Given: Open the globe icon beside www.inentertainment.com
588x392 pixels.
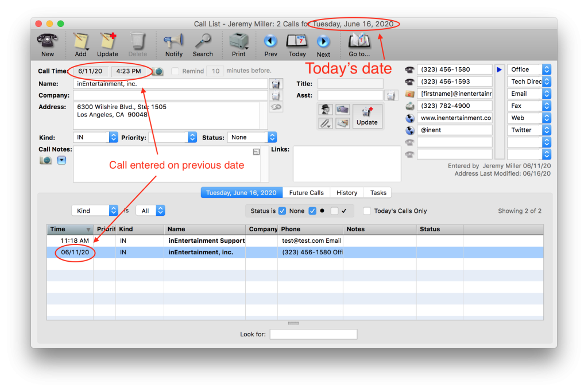Looking at the screenshot, I should click(x=410, y=118).
